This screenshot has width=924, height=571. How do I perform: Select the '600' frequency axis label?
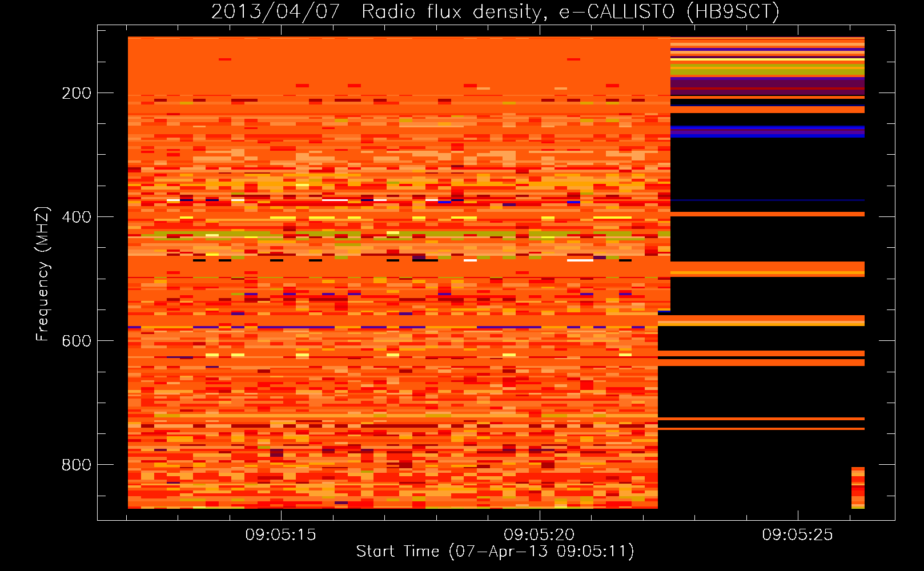77,341
